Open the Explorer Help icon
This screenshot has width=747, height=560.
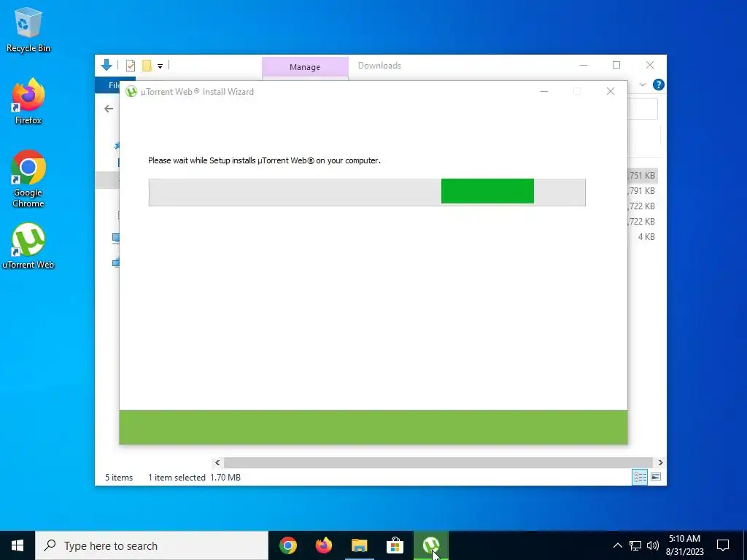(x=659, y=85)
